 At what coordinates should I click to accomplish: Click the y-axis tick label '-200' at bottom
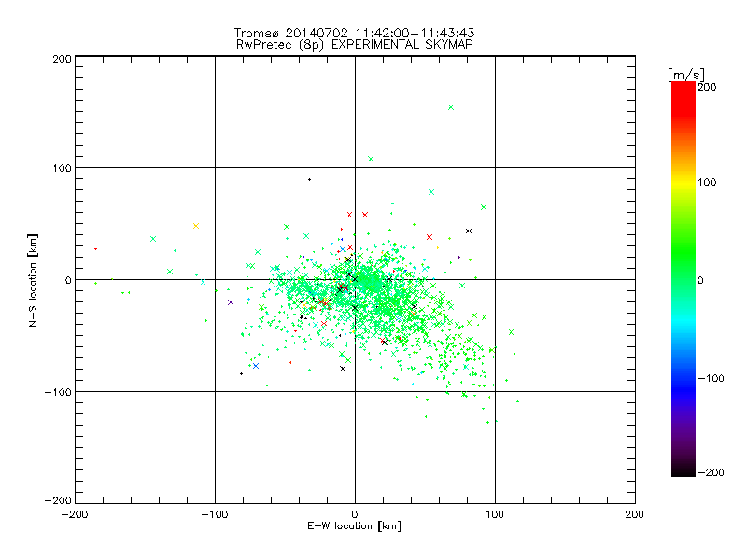point(58,500)
